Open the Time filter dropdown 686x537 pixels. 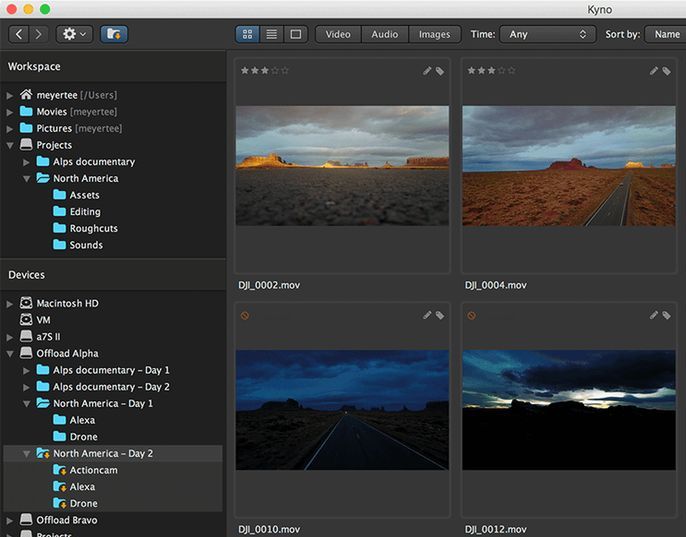tap(547, 34)
